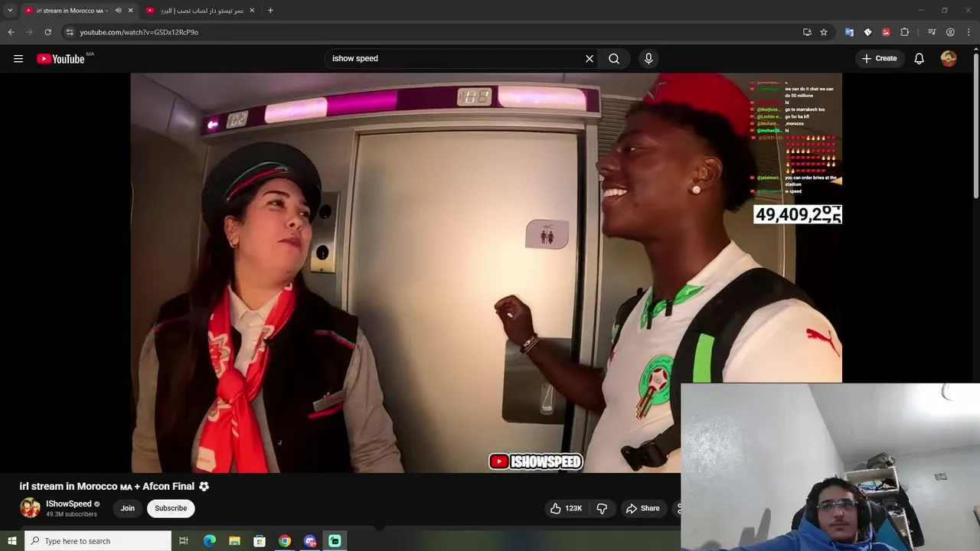Open green recorder app in taskbar
Viewport: 980px width, 551px height.
coord(335,541)
